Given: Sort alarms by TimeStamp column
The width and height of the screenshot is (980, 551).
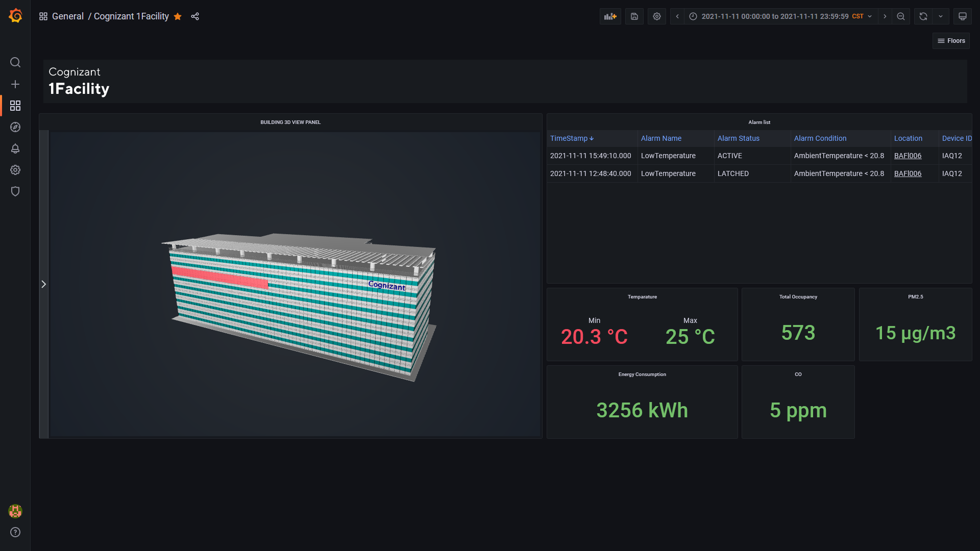Looking at the screenshot, I should click(568, 138).
